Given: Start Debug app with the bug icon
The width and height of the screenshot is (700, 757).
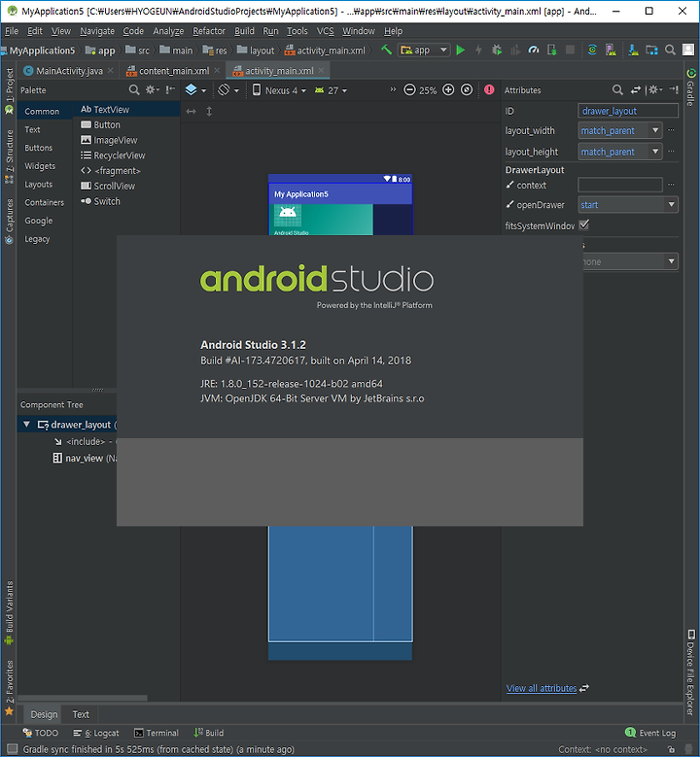Looking at the screenshot, I should tap(497, 50).
